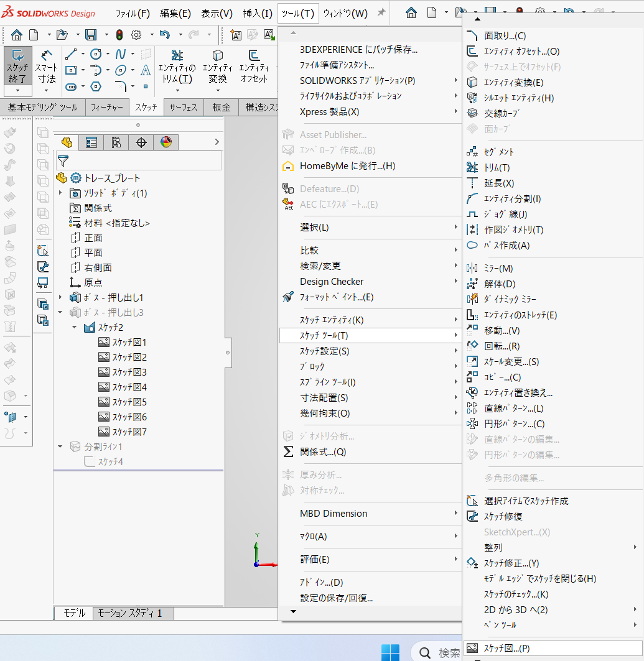Open the ペン ツール submenu
The width and height of the screenshot is (644, 661).
click(x=553, y=625)
